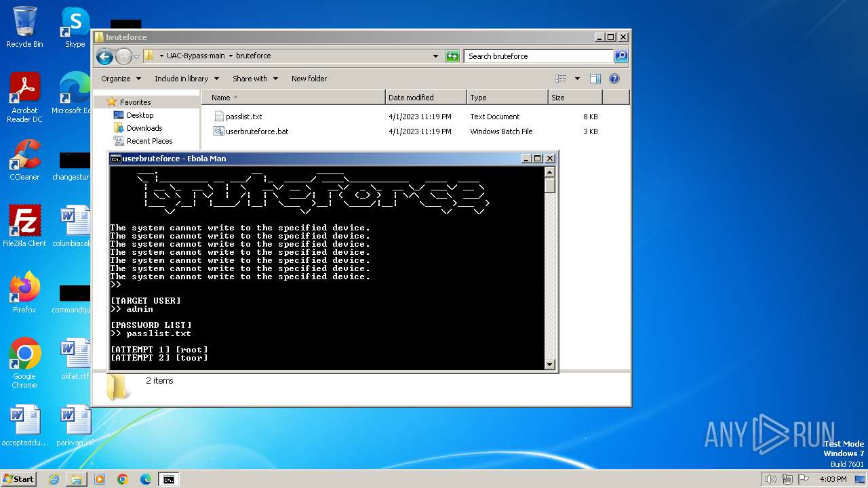Viewport: 868px width, 488px height.
Task: Click the Windows Batch File type cell
Action: [501, 131]
